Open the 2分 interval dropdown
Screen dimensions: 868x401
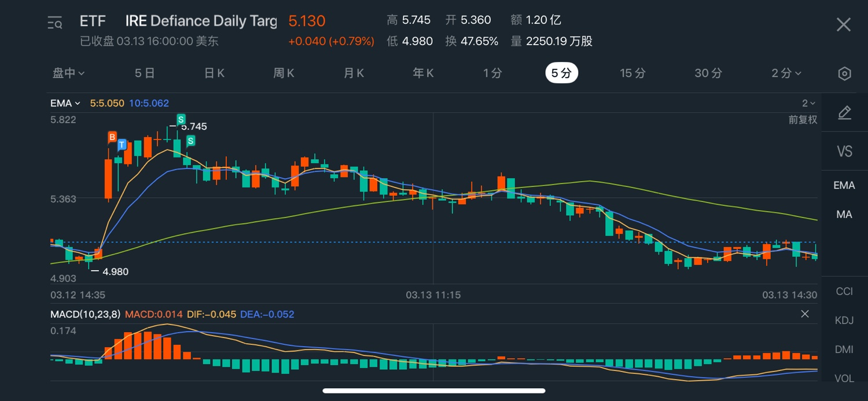pos(786,73)
